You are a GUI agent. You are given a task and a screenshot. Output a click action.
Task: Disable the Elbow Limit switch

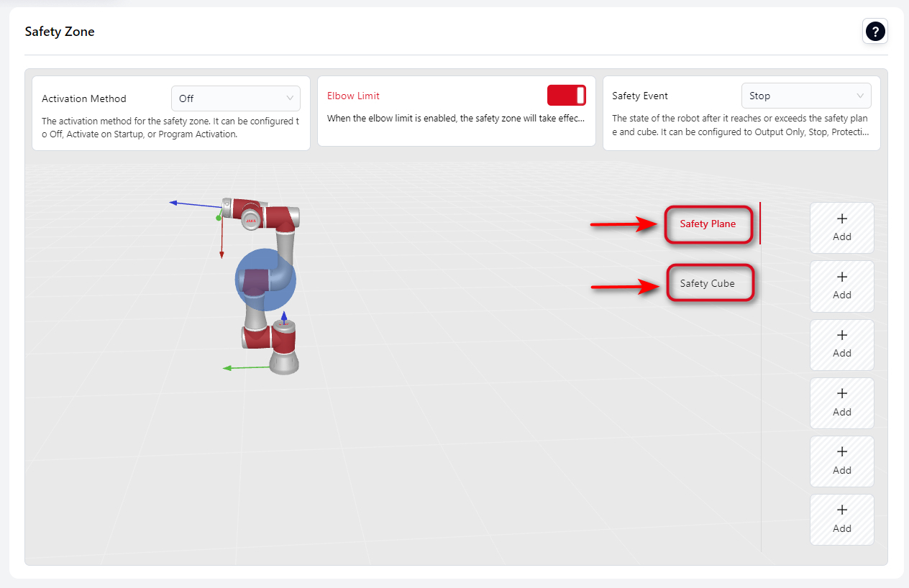click(x=567, y=96)
